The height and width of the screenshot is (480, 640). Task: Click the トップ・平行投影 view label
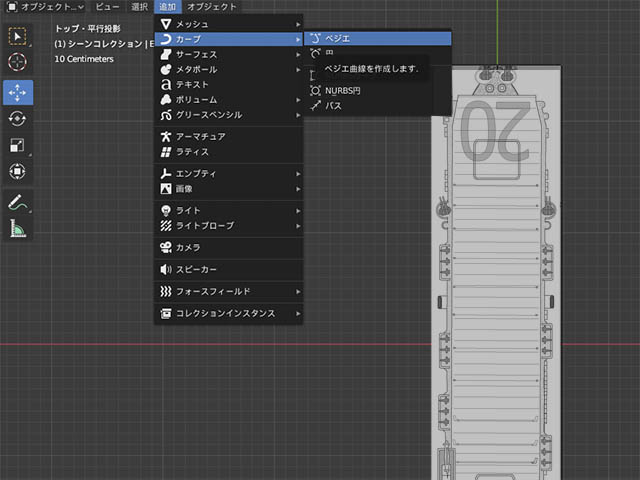click(x=87, y=29)
